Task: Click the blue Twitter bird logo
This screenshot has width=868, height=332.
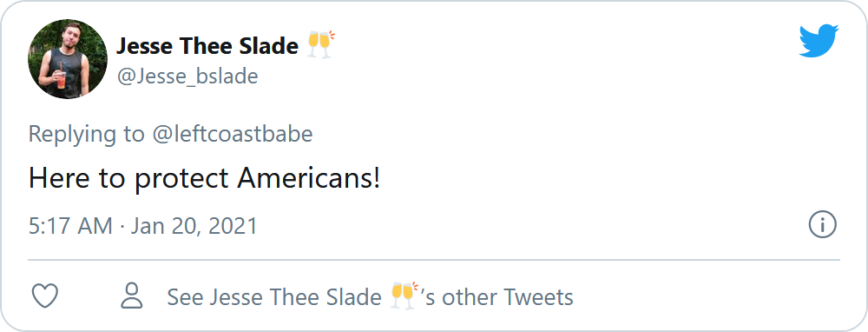Action: 819,41
